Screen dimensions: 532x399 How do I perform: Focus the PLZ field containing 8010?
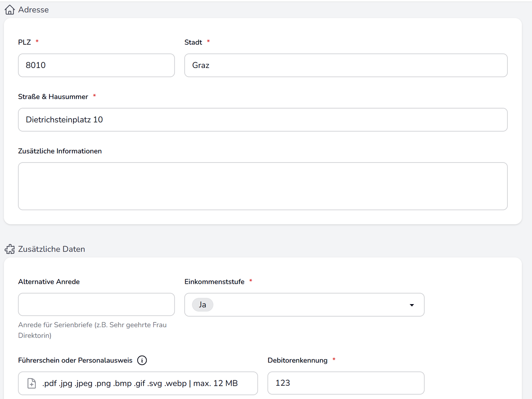tap(97, 65)
